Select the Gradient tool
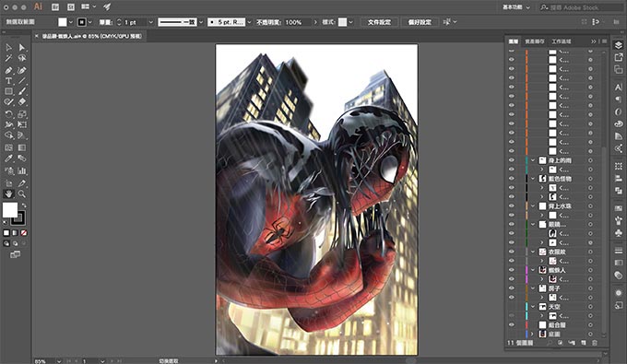This screenshot has height=364, width=627. [22, 147]
